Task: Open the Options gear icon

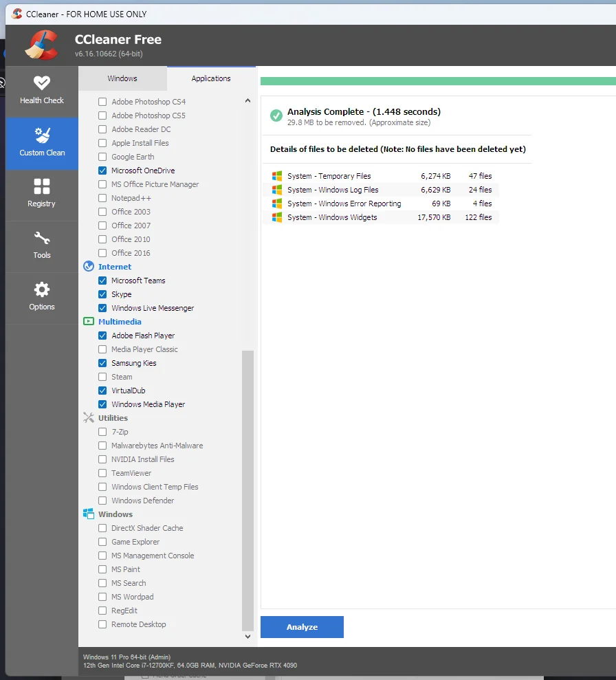Action: [42, 289]
